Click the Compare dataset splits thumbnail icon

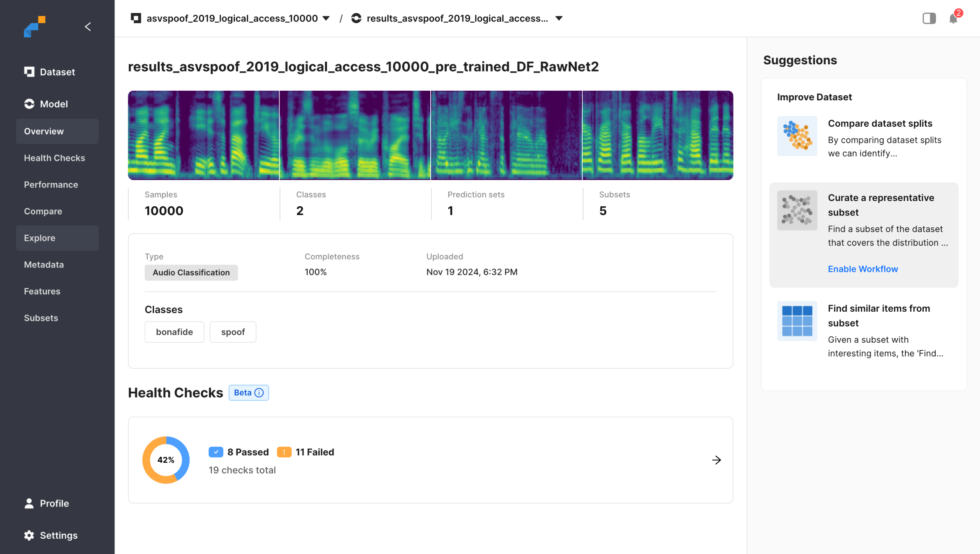(x=797, y=136)
